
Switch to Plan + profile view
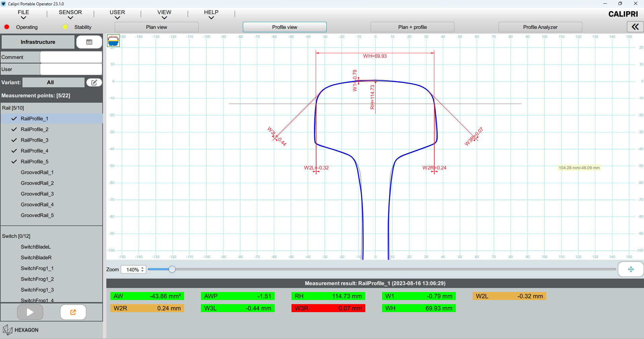click(413, 27)
